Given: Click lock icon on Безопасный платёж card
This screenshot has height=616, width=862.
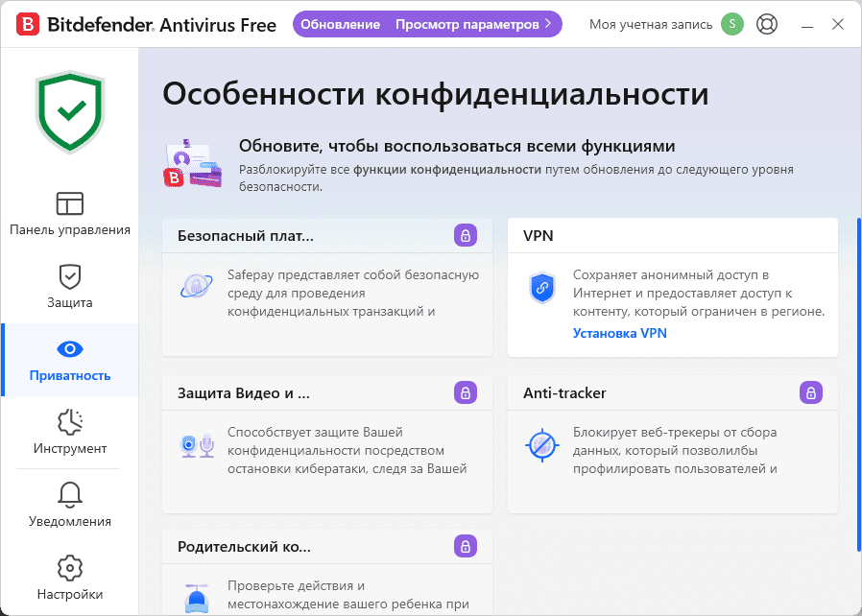Looking at the screenshot, I should point(466,235).
